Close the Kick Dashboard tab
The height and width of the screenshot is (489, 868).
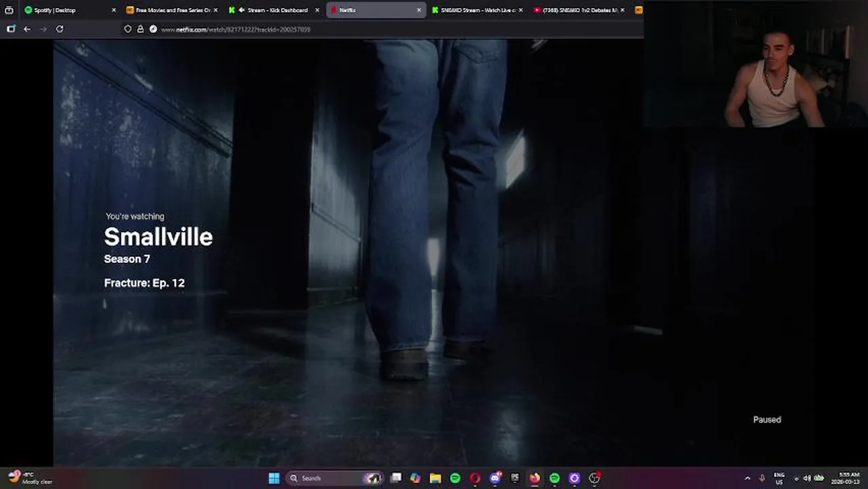pyautogui.click(x=317, y=10)
